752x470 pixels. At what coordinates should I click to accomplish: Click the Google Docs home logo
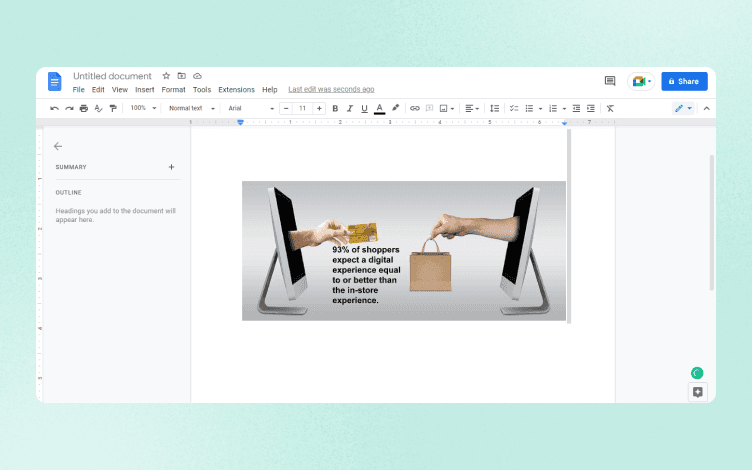(55, 81)
